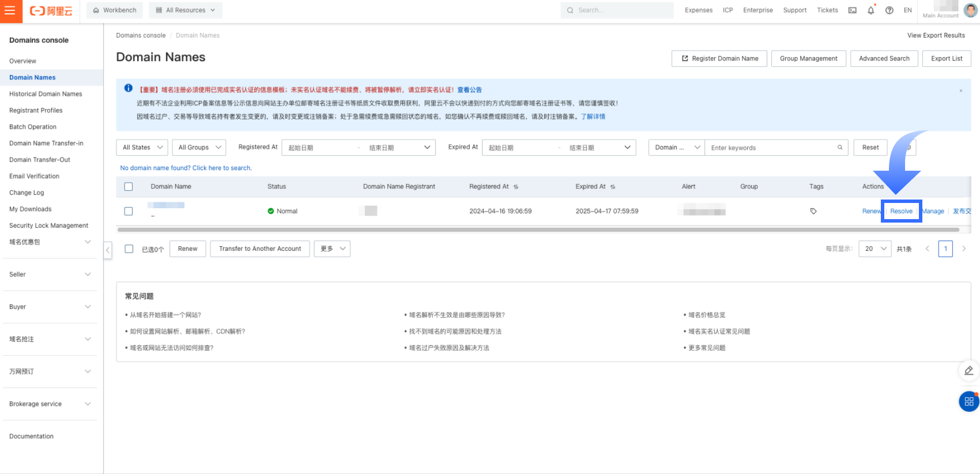Screen dimensions: 980x474
Task: Open the hamburger navigation menu
Action: pyautogui.click(x=10, y=11)
